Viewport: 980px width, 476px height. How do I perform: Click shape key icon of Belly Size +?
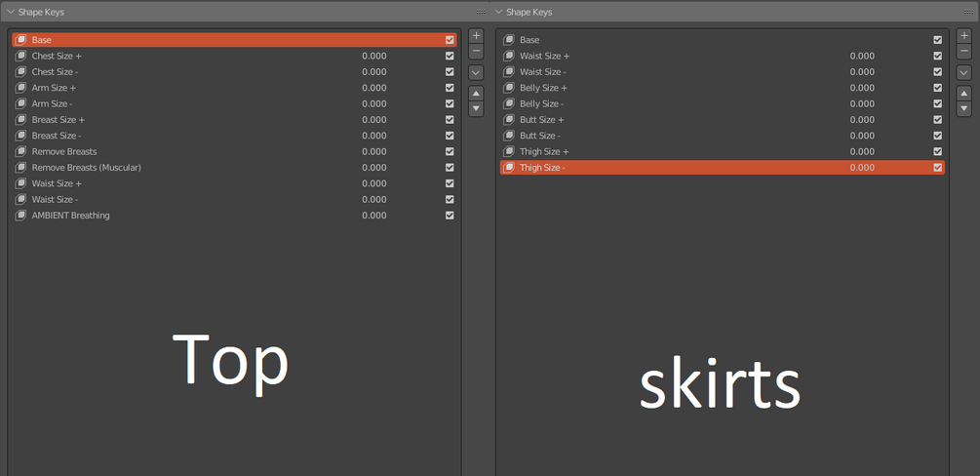pos(509,88)
